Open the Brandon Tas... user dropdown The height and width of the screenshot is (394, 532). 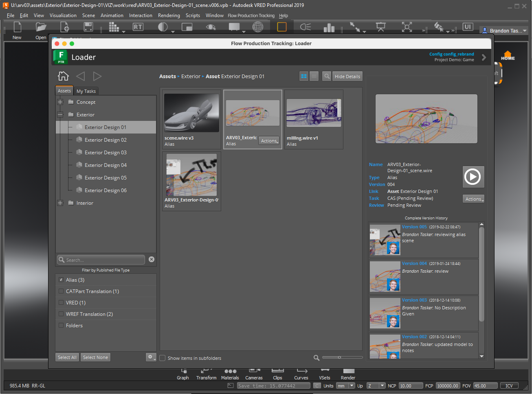click(504, 31)
